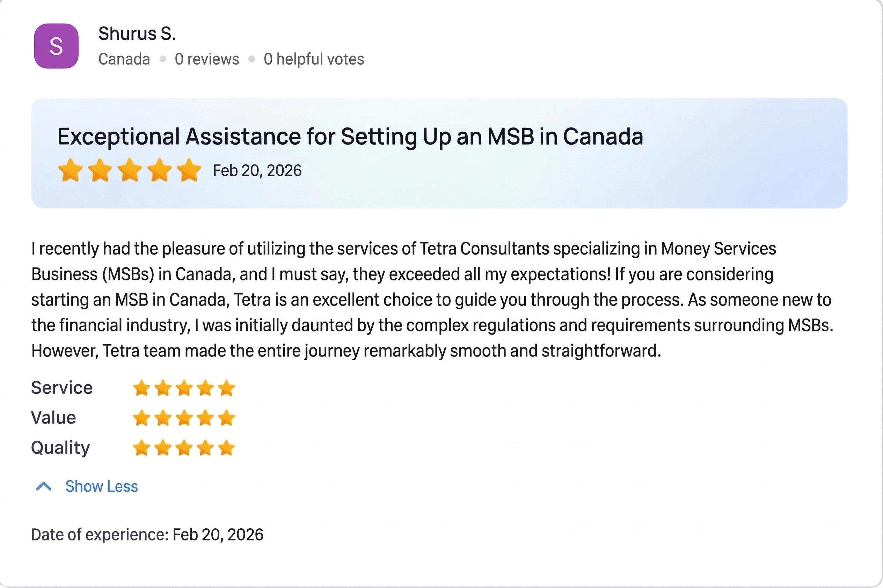Image resolution: width=883 pixels, height=588 pixels.
Task: Click the last Value rating star
Action: [x=227, y=418]
